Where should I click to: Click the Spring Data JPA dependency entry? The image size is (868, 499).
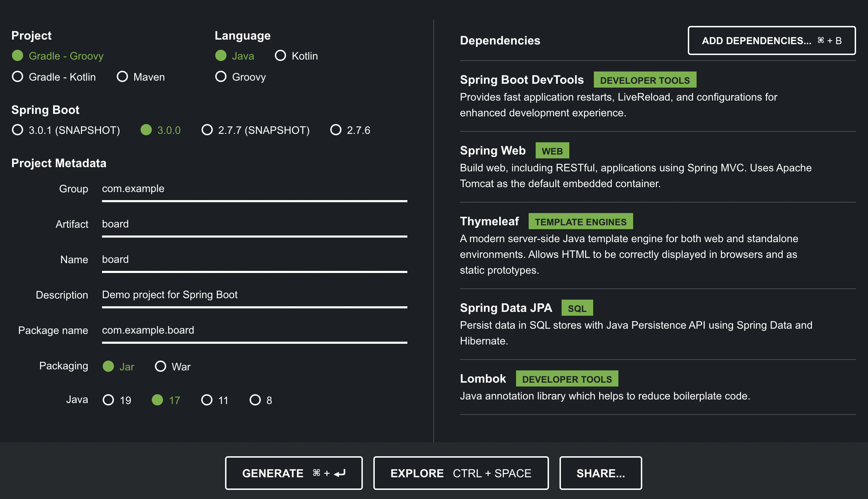point(506,308)
